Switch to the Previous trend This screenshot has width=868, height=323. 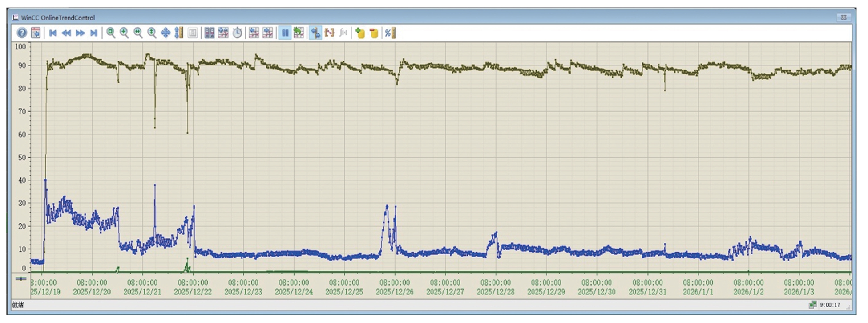pyautogui.click(x=254, y=33)
